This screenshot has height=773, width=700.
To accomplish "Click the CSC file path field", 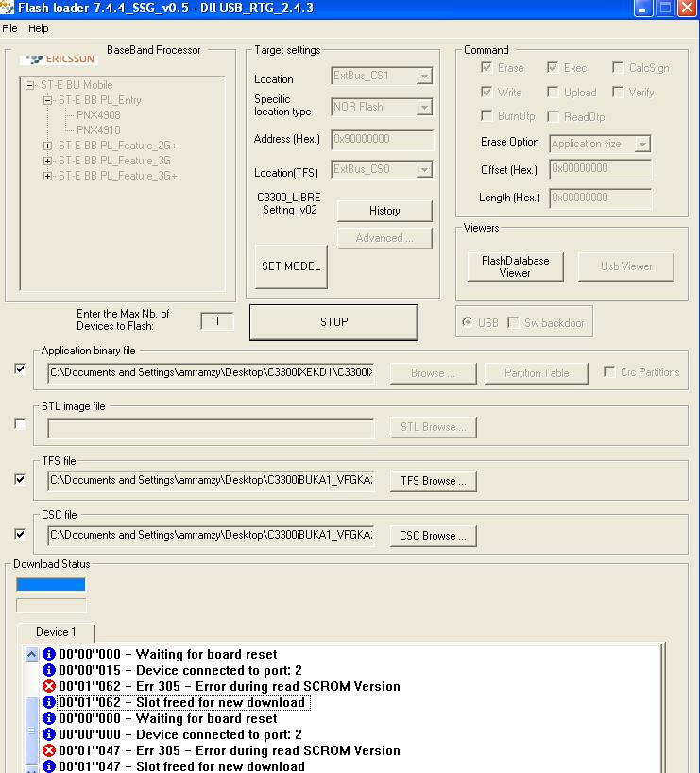I will pyautogui.click(x=211, y=536).
